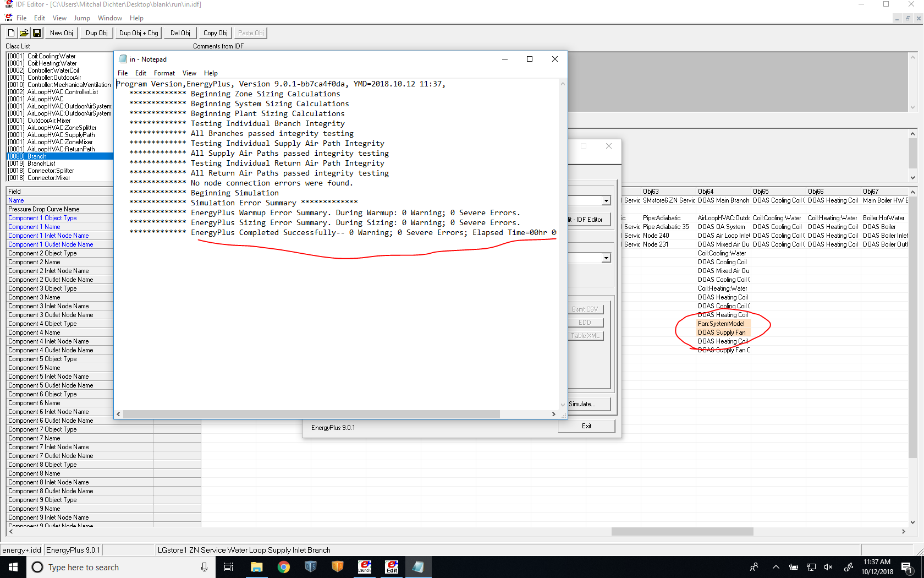
Task: Show hidden tray icons chevron
Action: (776, 567)
